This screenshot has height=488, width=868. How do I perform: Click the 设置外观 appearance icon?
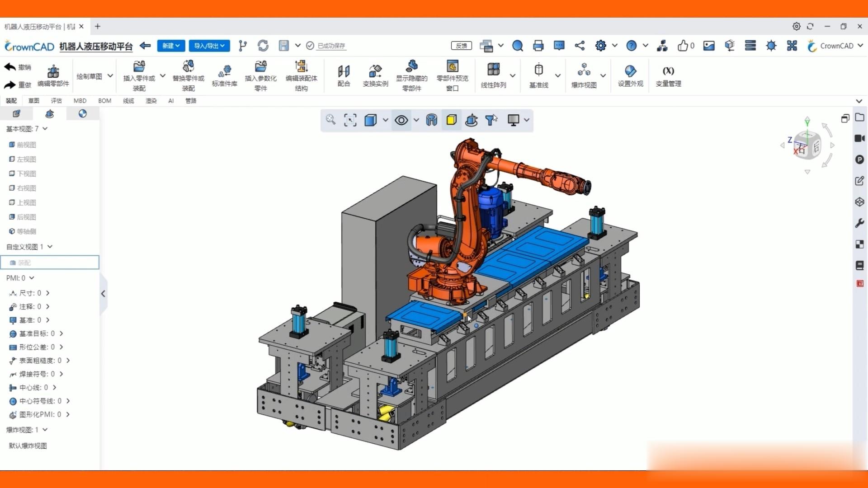[x=630, y=71]
